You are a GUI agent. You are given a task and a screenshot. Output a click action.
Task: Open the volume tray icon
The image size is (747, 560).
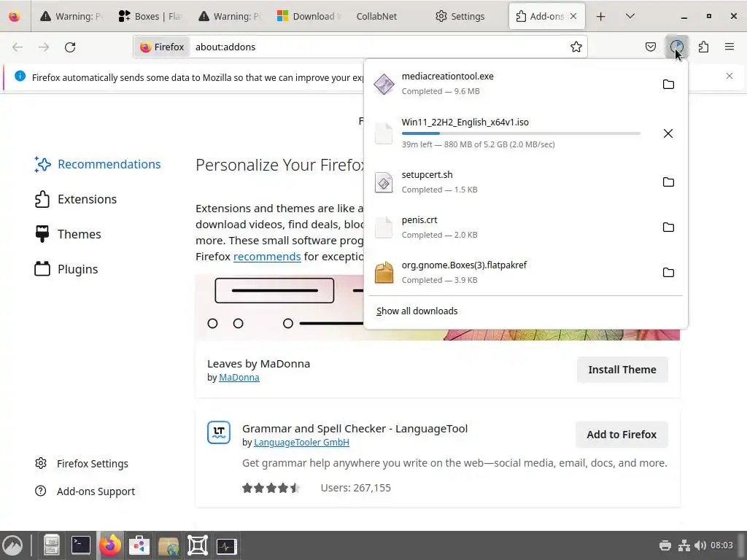point(700,545)
